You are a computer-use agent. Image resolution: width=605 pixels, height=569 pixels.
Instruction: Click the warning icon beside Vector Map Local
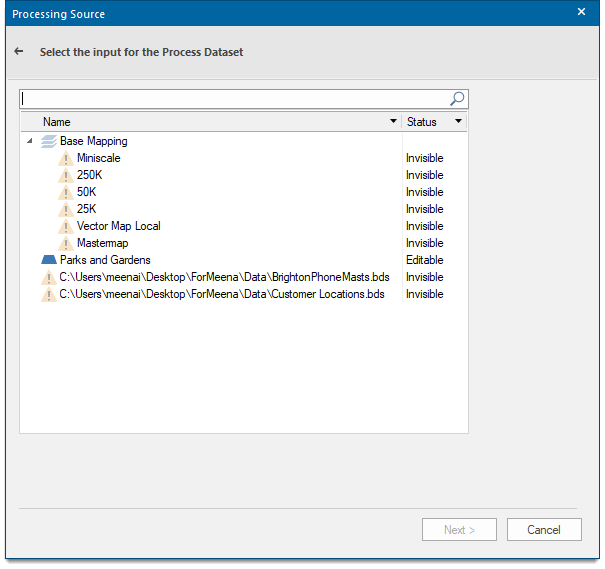66,226
